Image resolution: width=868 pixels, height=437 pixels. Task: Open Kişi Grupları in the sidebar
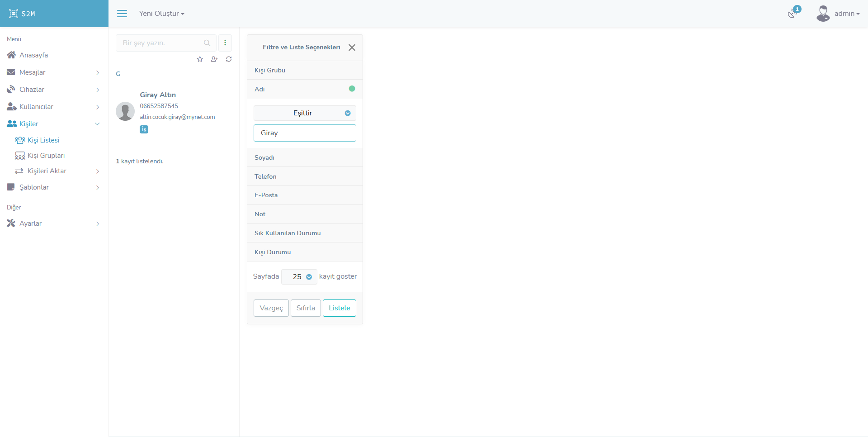[46, 156]
